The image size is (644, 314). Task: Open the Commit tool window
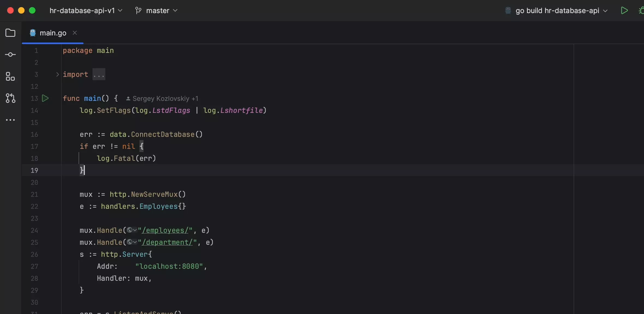click(x=10, y=55)
